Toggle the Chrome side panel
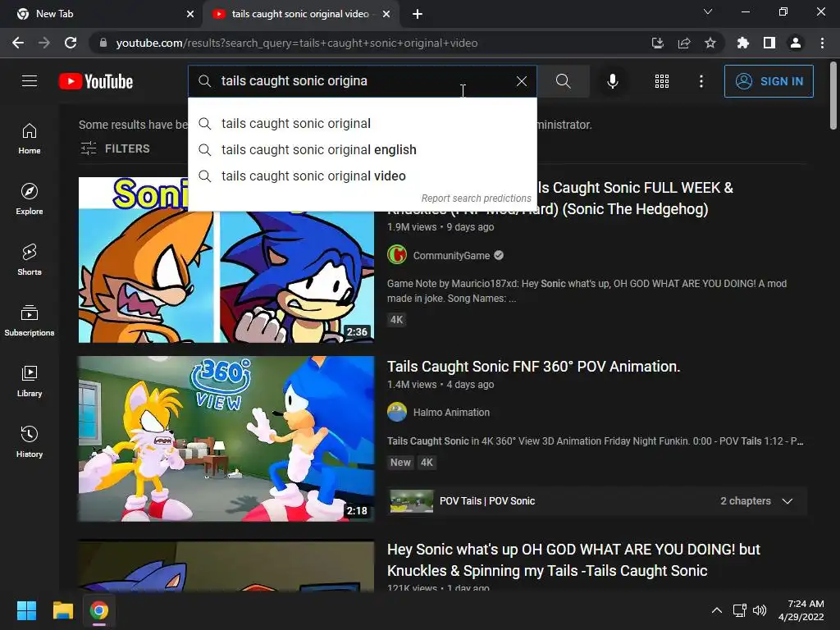The height and width of the screenshot is (630, 840). click(769, 43)
